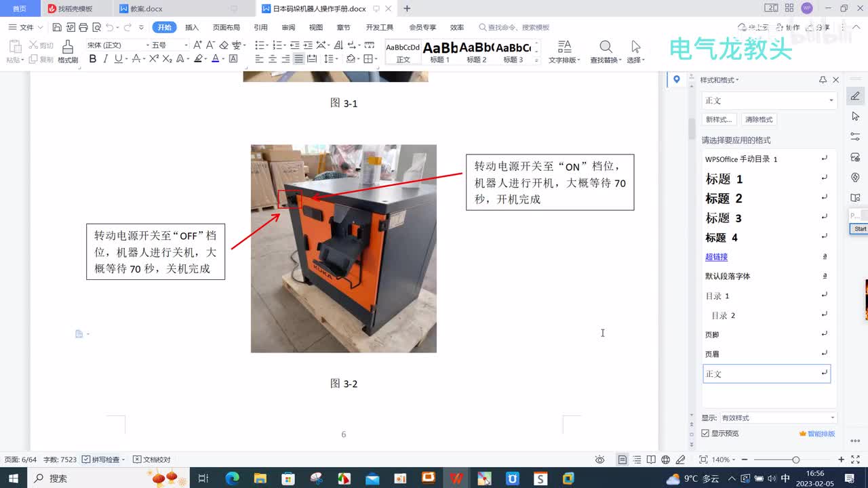This screenshot has width=868, height=488.
Task: Open the 教案.docx document tab
Action: point(146,9)
